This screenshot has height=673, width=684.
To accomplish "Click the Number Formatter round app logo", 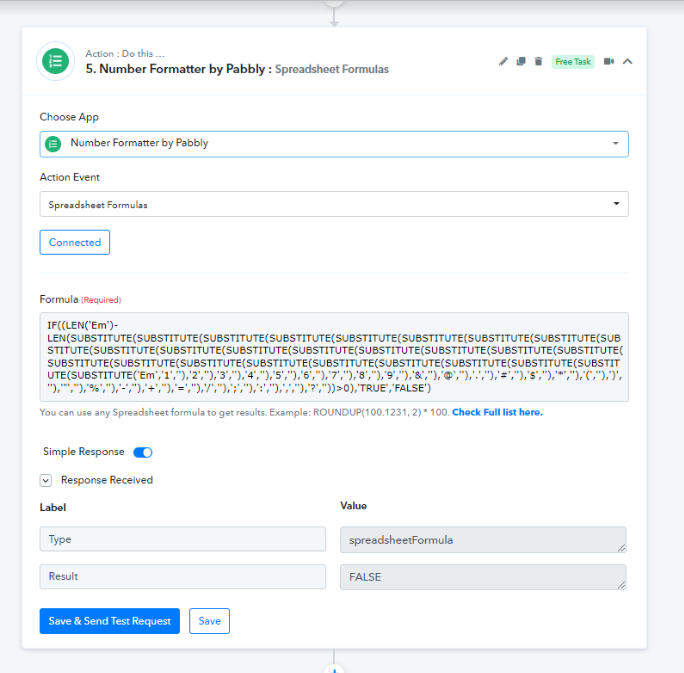I will [55, 61].
